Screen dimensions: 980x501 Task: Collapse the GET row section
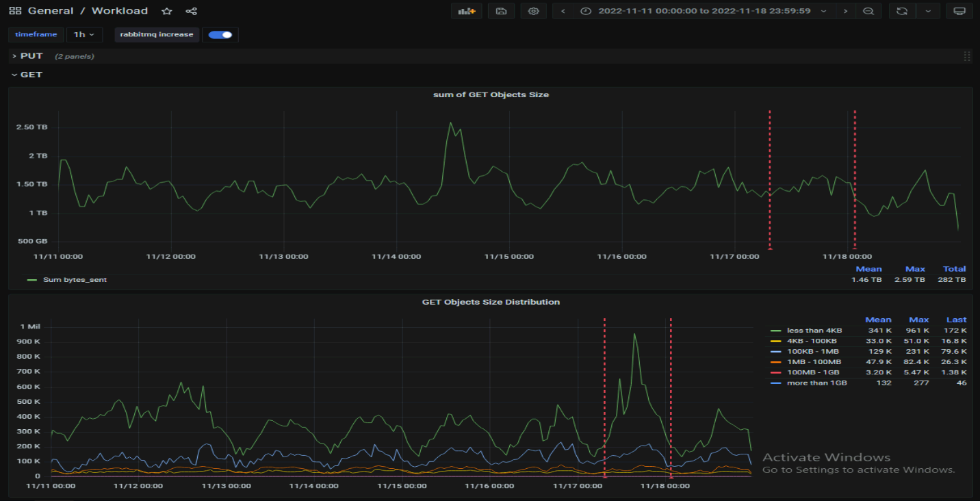pos(31,75)
